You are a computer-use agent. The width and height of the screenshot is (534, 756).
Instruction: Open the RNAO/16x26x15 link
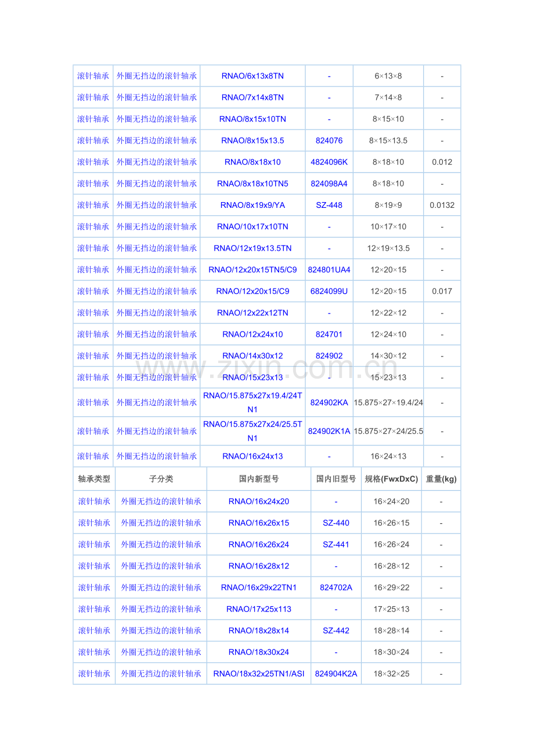click(258, 523)
